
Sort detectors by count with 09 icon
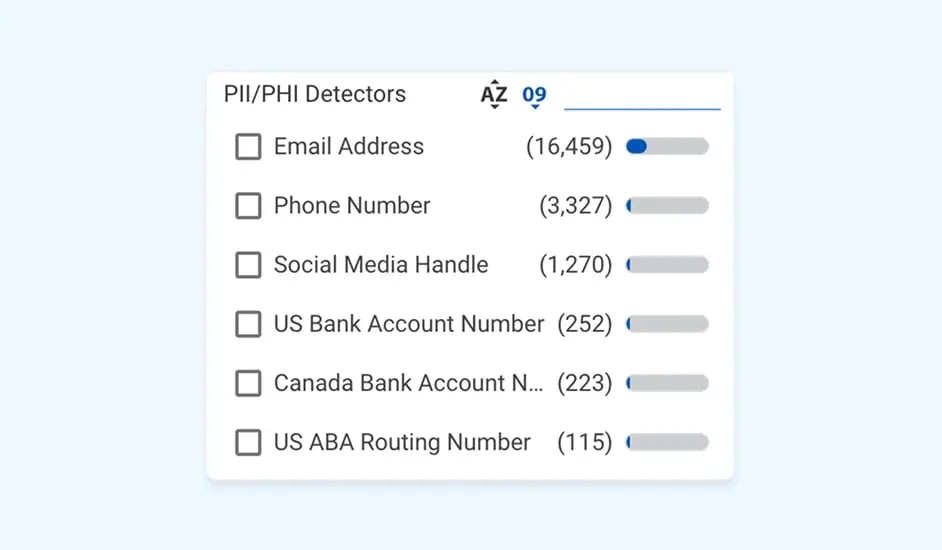[x=534, y=96]
